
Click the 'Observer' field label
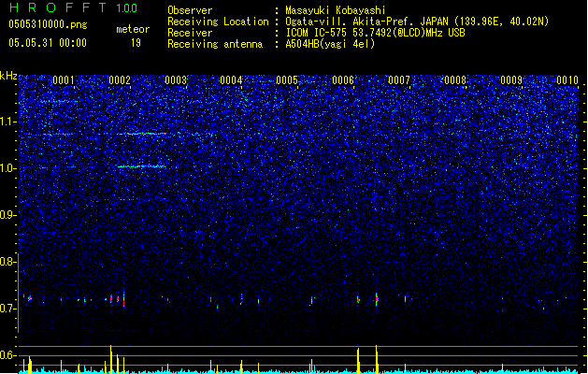190,10
